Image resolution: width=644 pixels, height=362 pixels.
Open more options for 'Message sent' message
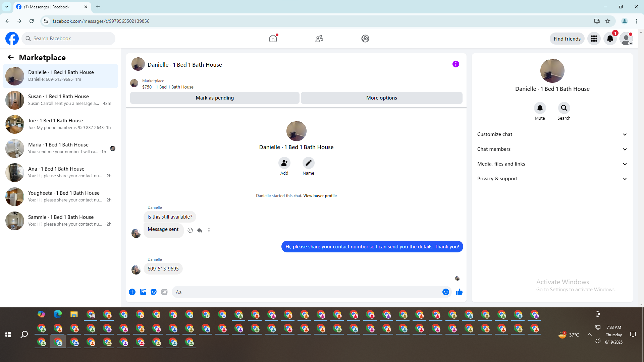(x=209, y=230)
